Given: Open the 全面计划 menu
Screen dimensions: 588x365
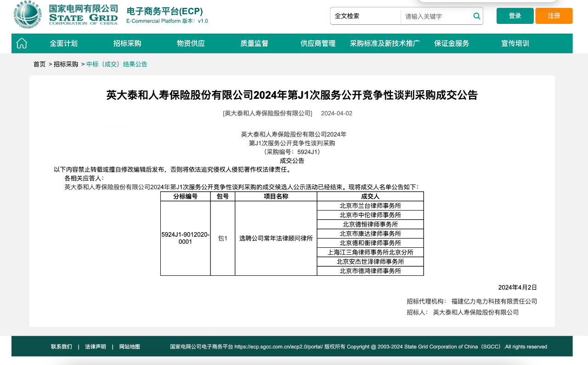Looking at the screenshot, I should tap(64, 43).
